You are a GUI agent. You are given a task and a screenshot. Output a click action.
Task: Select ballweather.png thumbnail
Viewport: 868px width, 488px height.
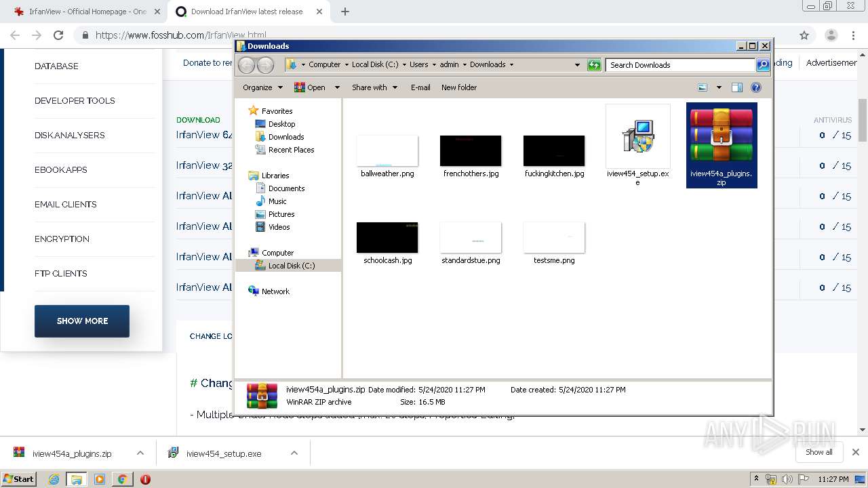(x=387, y=150)
